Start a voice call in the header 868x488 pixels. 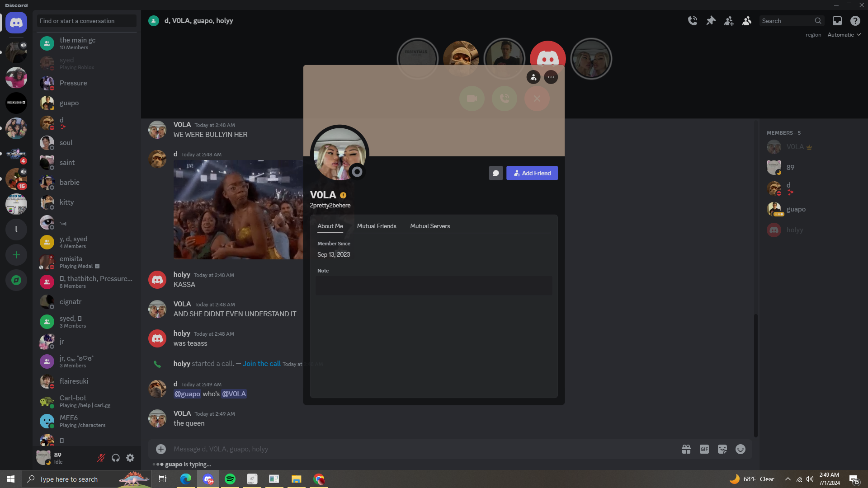point(693,21)
